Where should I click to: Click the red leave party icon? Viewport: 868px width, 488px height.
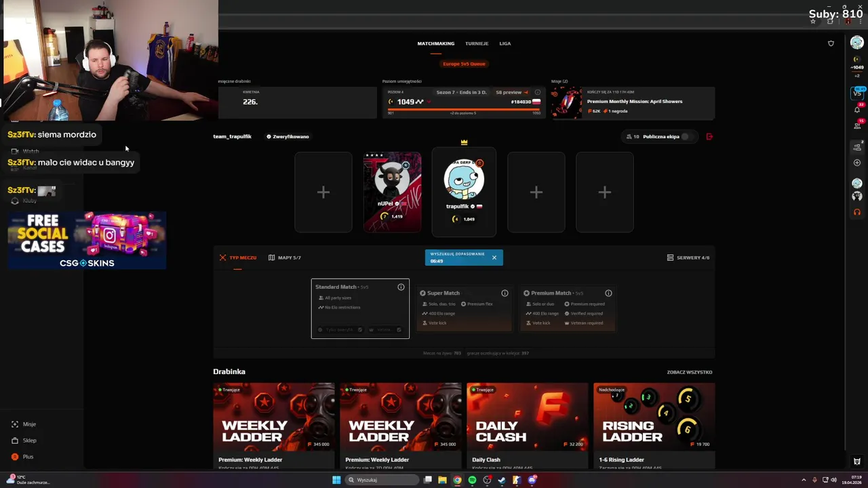(709, 136)
